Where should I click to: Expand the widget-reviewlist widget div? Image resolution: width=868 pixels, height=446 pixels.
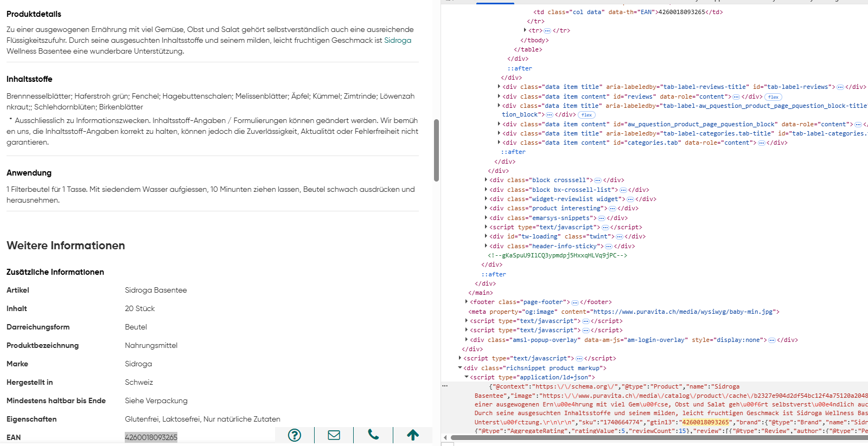[x=486, y=199]
